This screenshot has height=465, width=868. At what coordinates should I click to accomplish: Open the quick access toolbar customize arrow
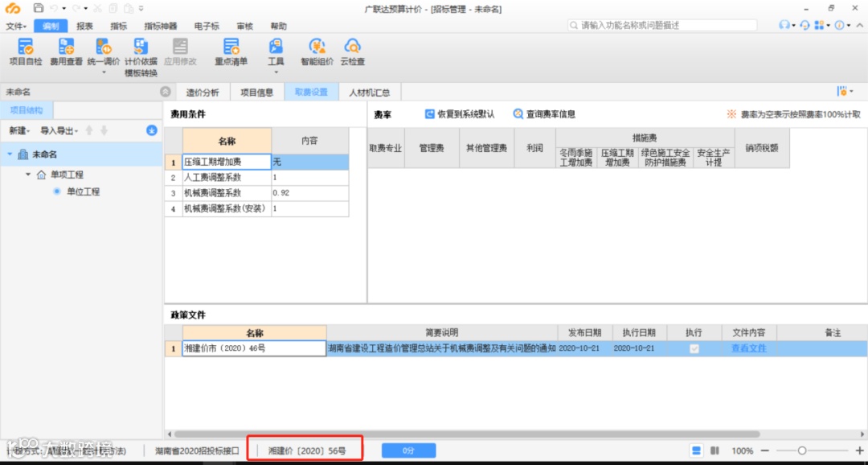[141, 8]
